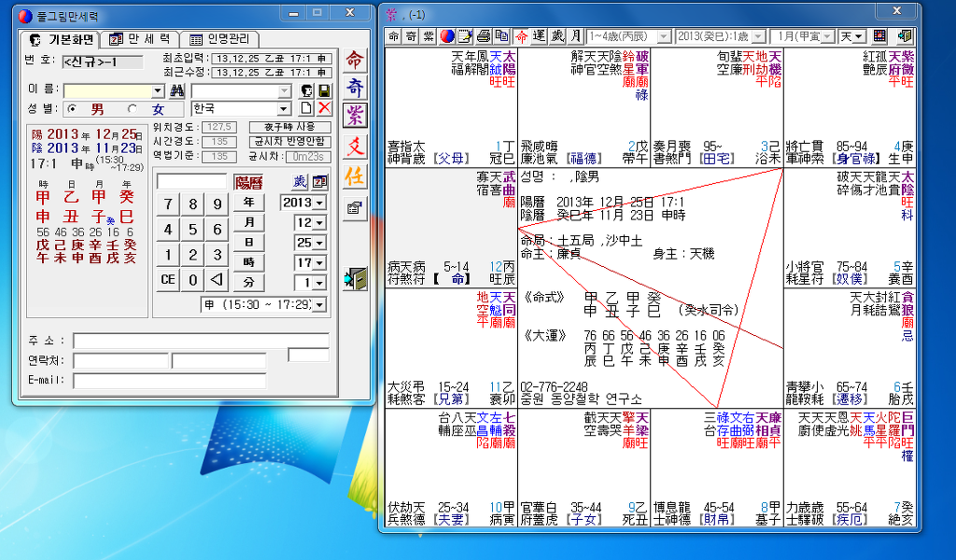The image size is (956, 560).
Task: Click the 陽曆 solar calendar button
Action: click(249, 182)
